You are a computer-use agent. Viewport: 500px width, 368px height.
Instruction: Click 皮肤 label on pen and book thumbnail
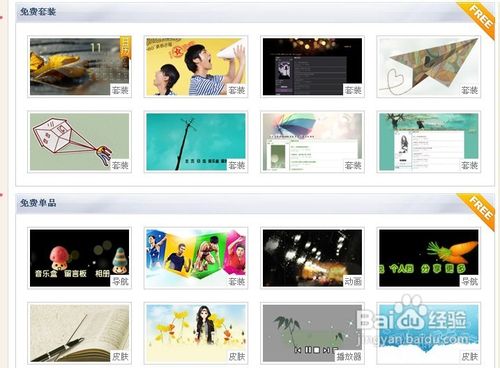(120, 357)
